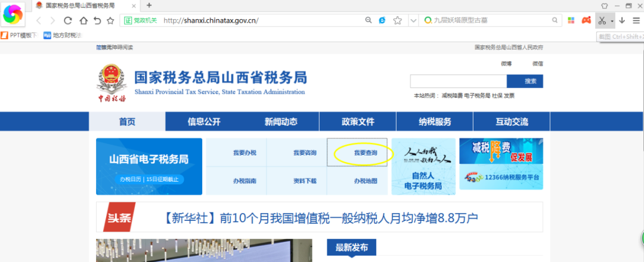644x262 pixels.
Task: Open the 互动交流 navigation menu
Action: pos(512,121)
